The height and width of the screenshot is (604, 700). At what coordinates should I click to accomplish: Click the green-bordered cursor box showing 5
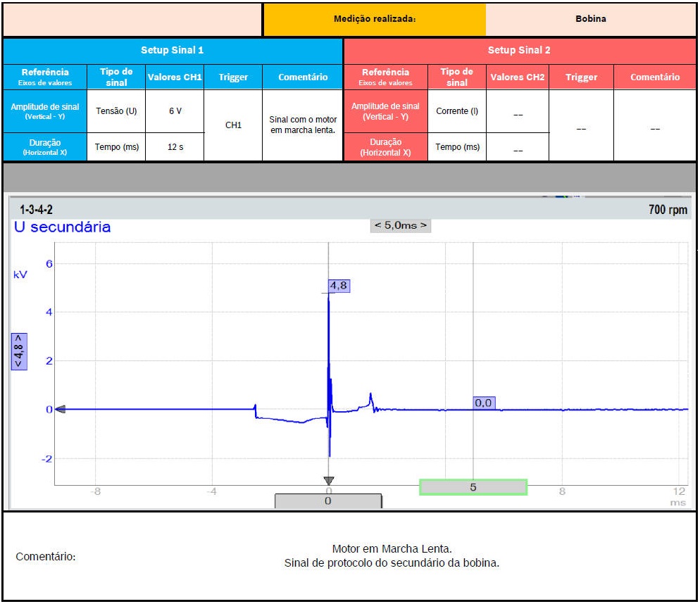pos(473,487)
